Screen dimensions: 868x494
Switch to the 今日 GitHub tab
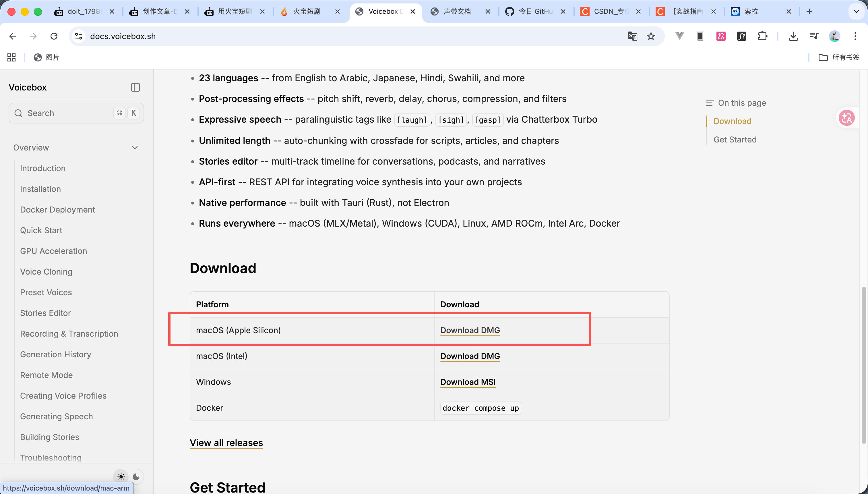(535, 11)
